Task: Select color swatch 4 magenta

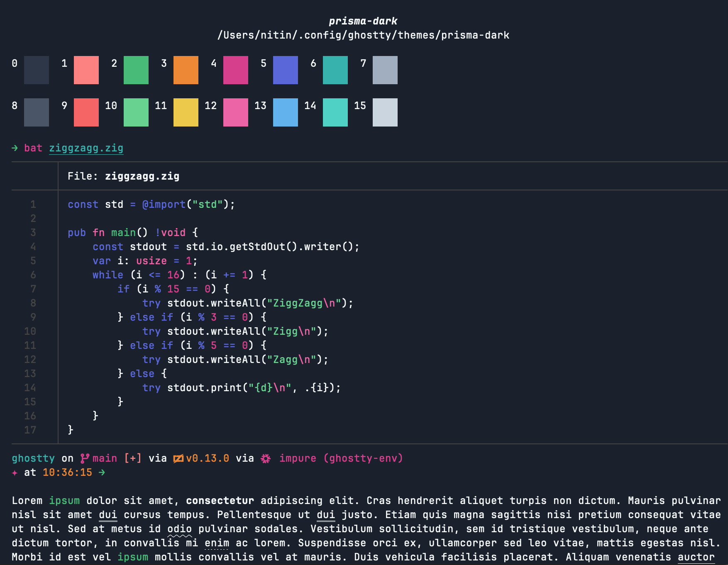Action: click(x=236, y=70)
